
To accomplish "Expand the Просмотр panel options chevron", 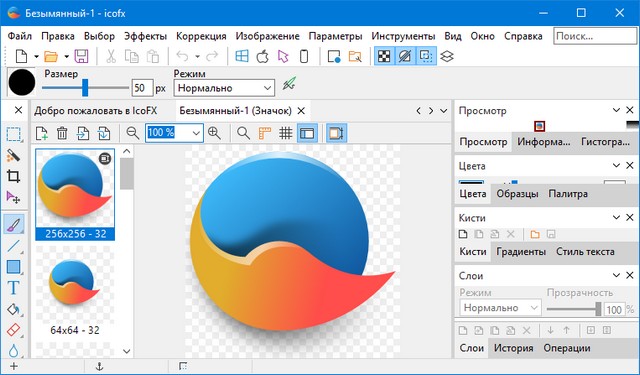I will [x=616, y=110].
